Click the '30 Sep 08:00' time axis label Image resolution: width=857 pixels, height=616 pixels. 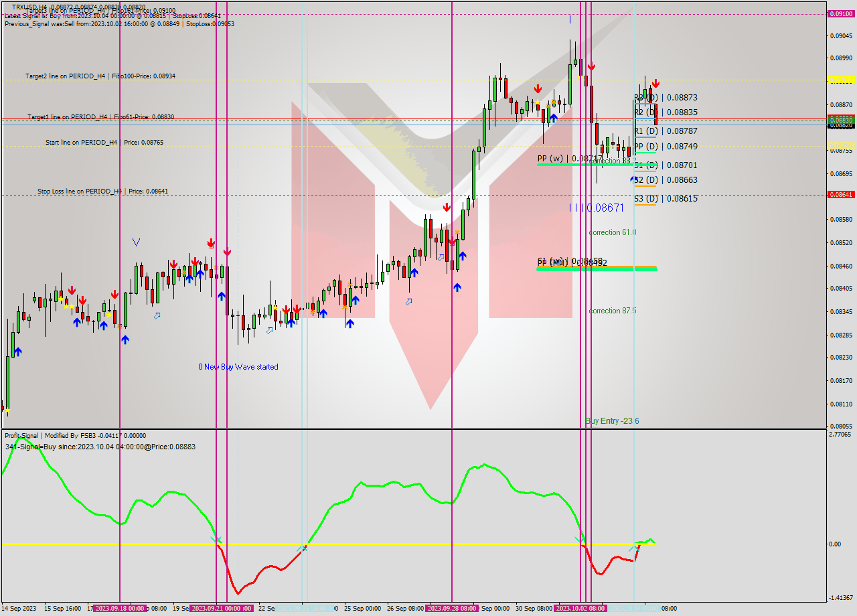tap(534, 609)
